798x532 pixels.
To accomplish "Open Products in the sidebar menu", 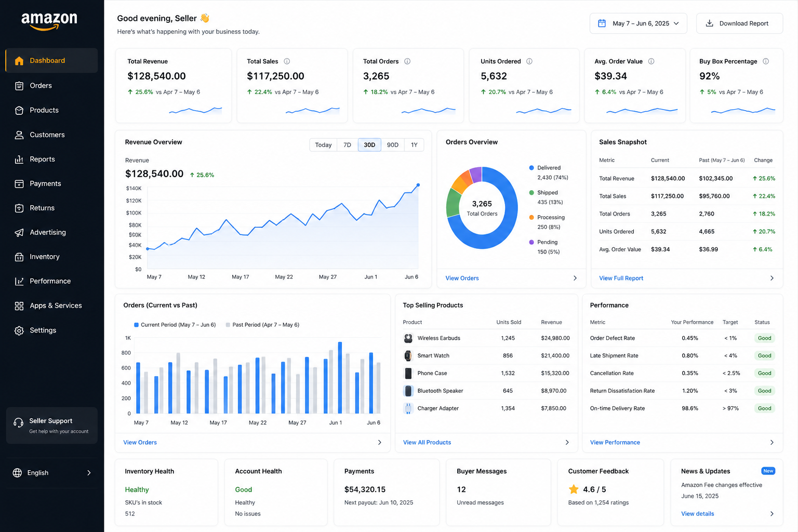I will click(51, 110).
